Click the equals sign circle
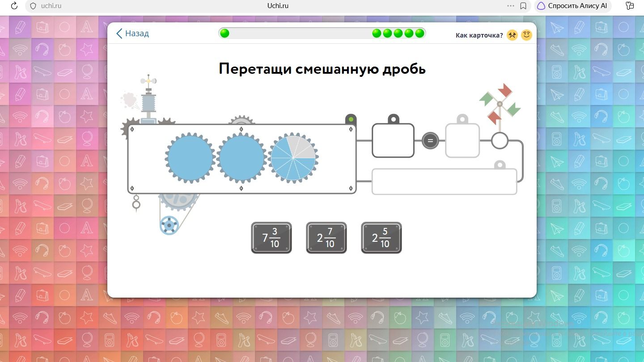Image resolution: width=644 pixels, height=362 pixels. pos(430,141)
